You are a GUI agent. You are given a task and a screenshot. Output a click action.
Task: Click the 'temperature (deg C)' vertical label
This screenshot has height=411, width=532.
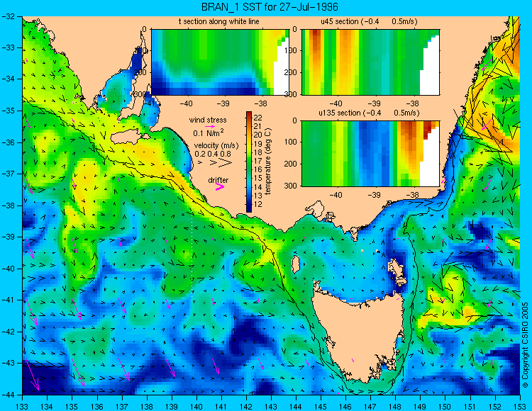point(268,162)
